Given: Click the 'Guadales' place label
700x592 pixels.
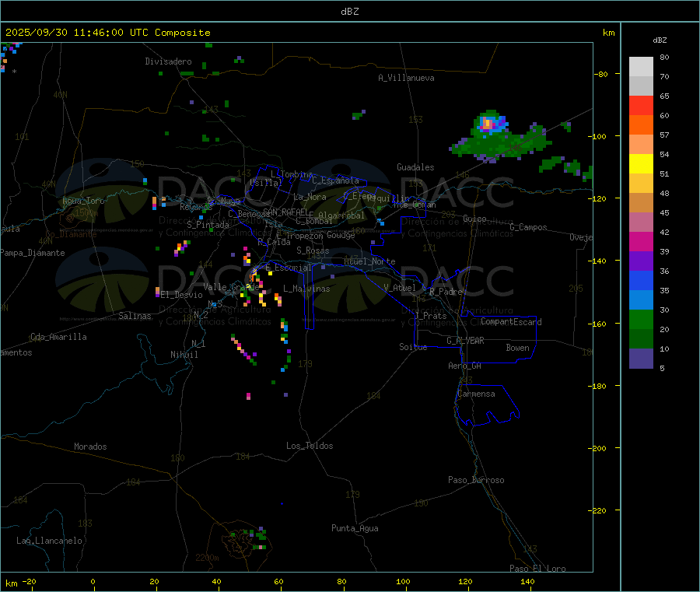Looking at the screenshot, I should 415,167.
